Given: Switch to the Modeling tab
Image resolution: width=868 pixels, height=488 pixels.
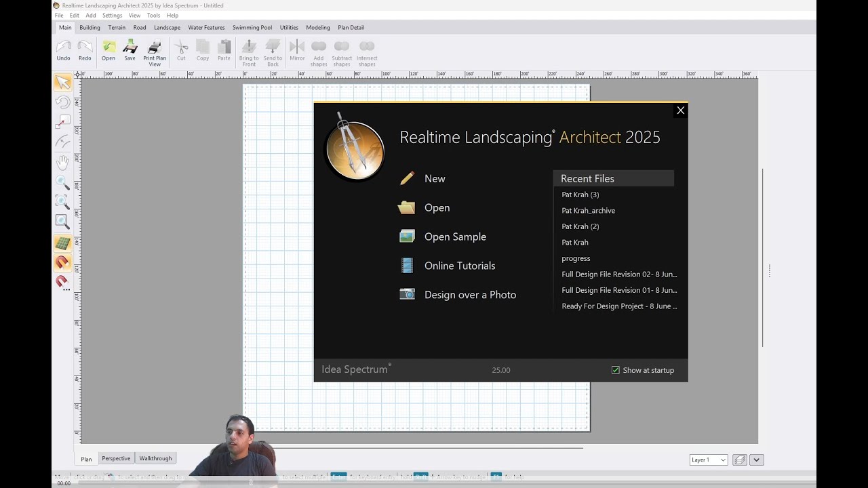Looking at the screenshot, I should (318, 28).
